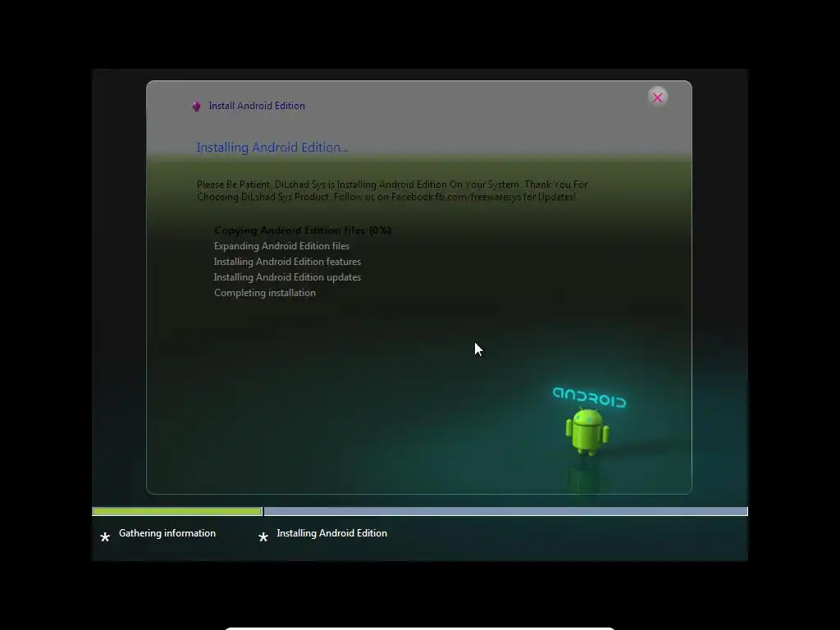
Task: Click the asterisk beside Gathering information
Action: tap(105, 536)
